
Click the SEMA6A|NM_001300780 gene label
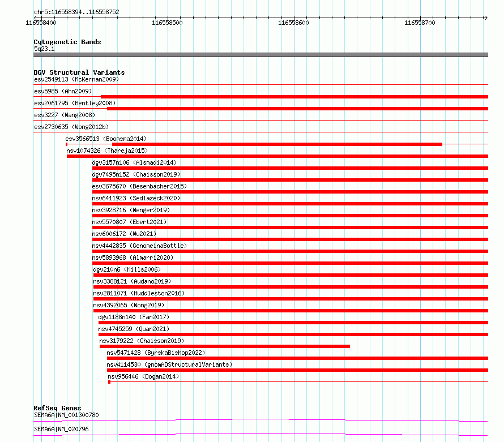[x=66, y=415]
